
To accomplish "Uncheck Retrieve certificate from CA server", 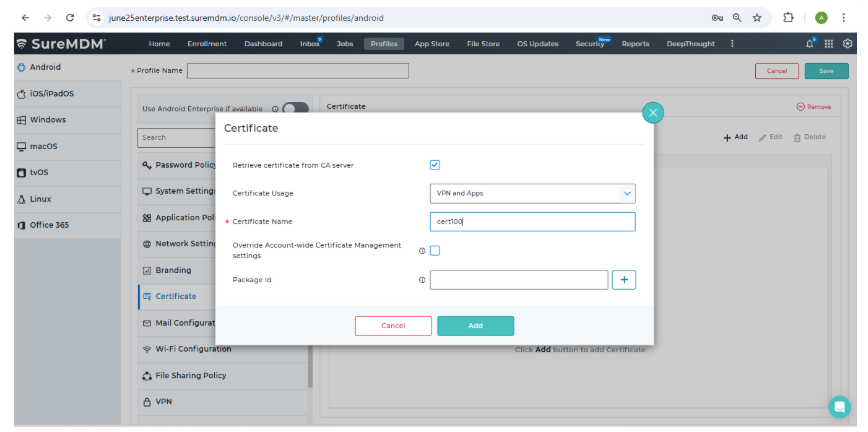I will [435, 165].
